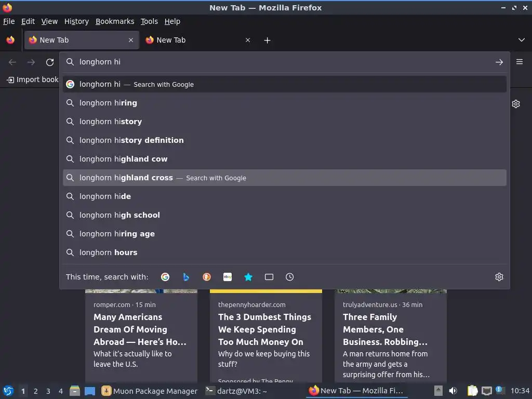
Task: Select eBay in the search-with row
Action: coord(228,277)
